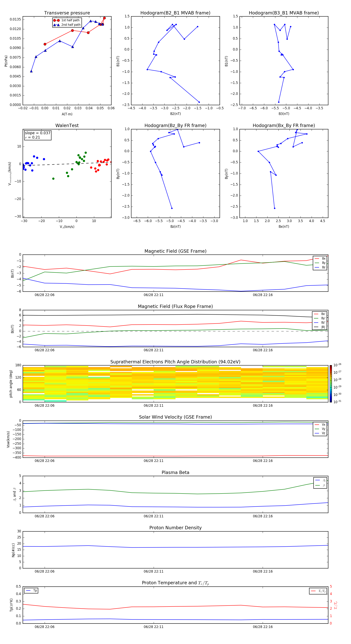Click the colorbar's bottom tick label 10^-31
This screenshot has height=644, width=351.
tap(337, 402)
